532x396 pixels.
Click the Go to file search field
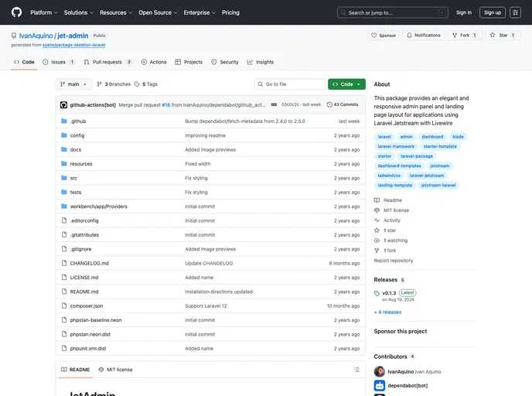pos(290,84)
